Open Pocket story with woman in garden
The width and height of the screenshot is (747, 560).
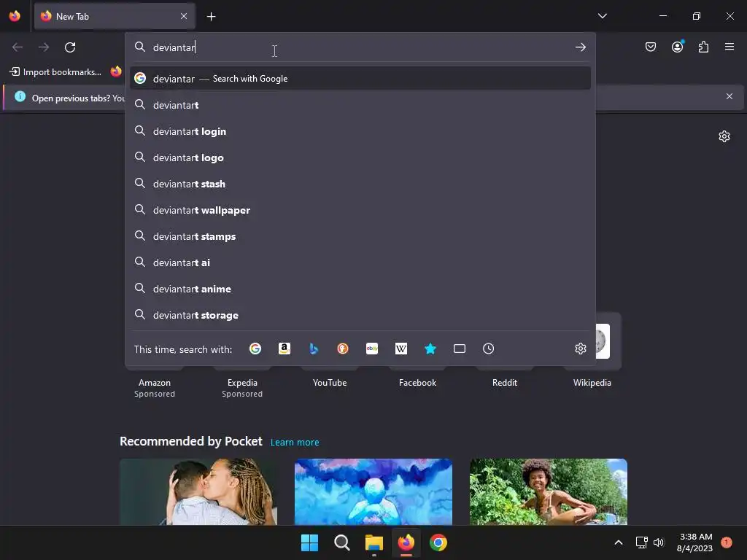click(x=549, y=491)
